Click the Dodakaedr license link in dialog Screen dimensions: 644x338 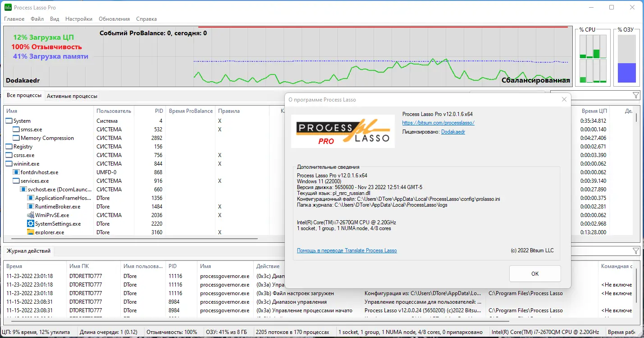point(453,132)
